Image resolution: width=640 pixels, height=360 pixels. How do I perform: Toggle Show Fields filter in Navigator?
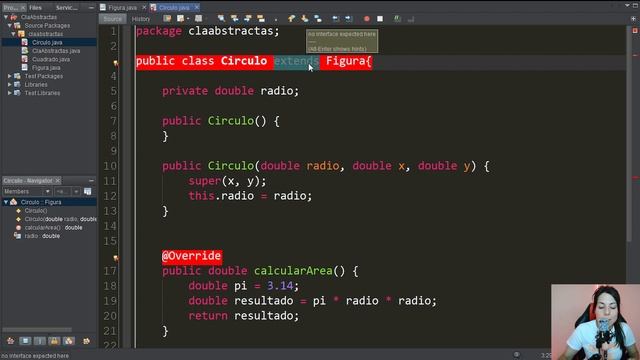[x=25, y=341]
